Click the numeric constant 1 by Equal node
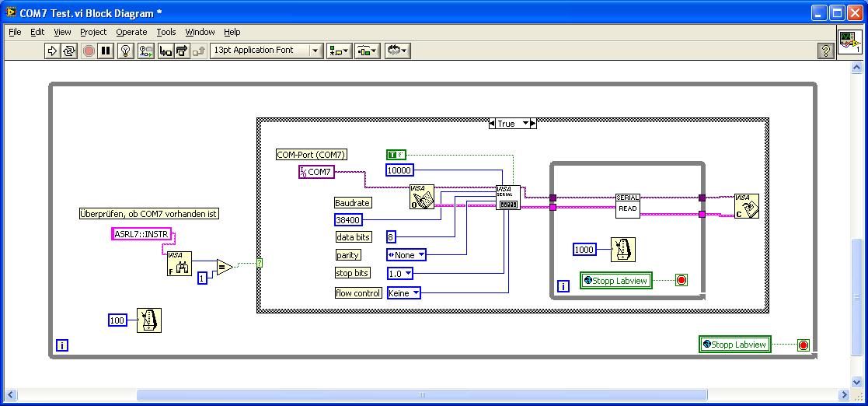 [x=202, y=278]
